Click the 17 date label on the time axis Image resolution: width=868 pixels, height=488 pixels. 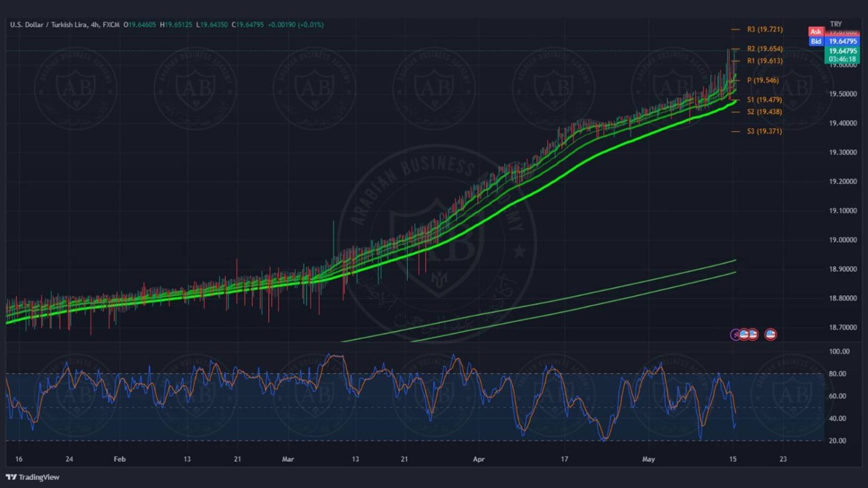564,459
